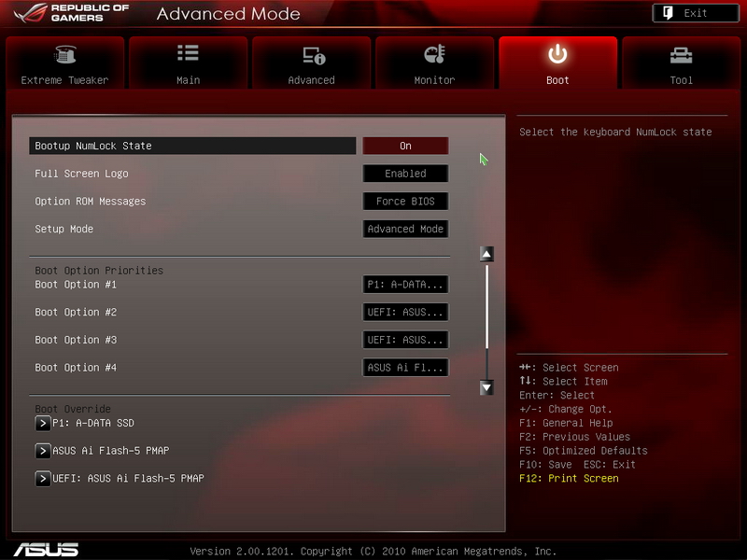Click arrow icon beside UEFI: ASUS Ai Flash-5 PMAP
Screen dimensions: 747x560
[42, 478]
